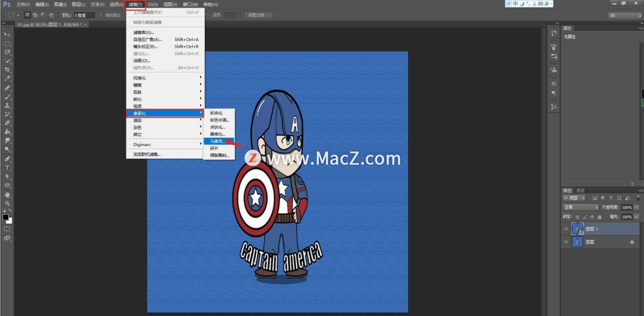Click the 调整边缘 button
This screenshot has height=316, width=644.
pos(258,15)
